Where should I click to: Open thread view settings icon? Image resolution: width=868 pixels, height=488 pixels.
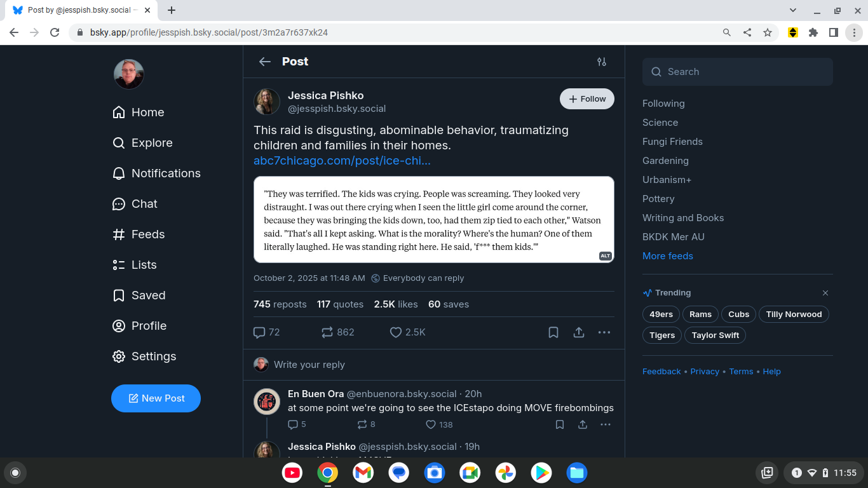[x=601, y=62]
